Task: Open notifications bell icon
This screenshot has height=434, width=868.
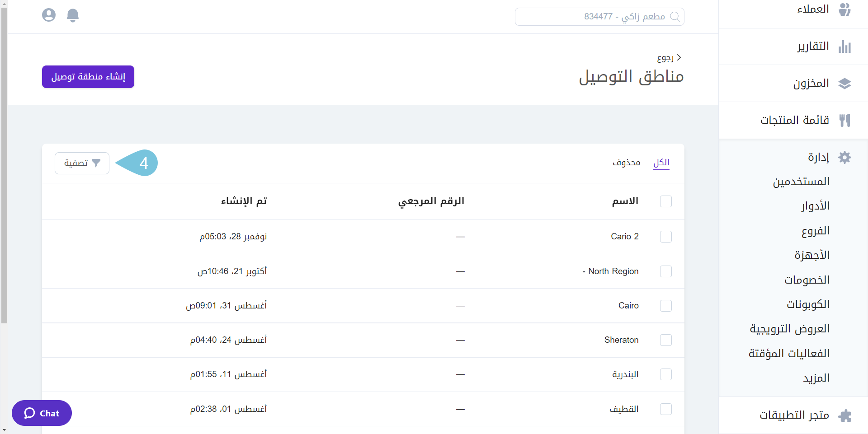Action: click(x=73, y=15)
